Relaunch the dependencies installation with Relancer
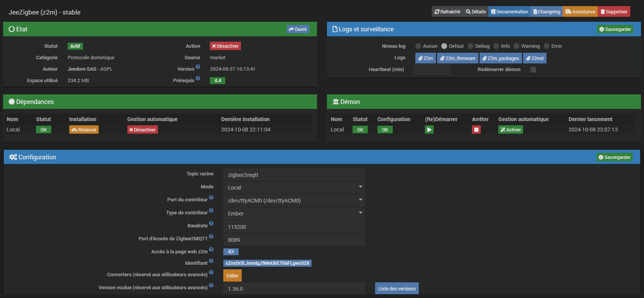 tap(84, 130)
